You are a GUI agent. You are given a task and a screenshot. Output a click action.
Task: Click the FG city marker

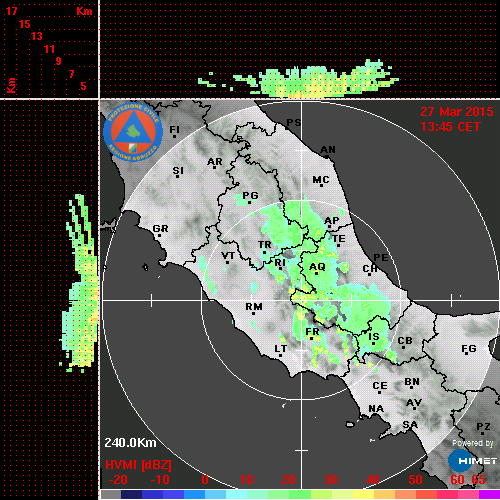click(x=469, y=349)
